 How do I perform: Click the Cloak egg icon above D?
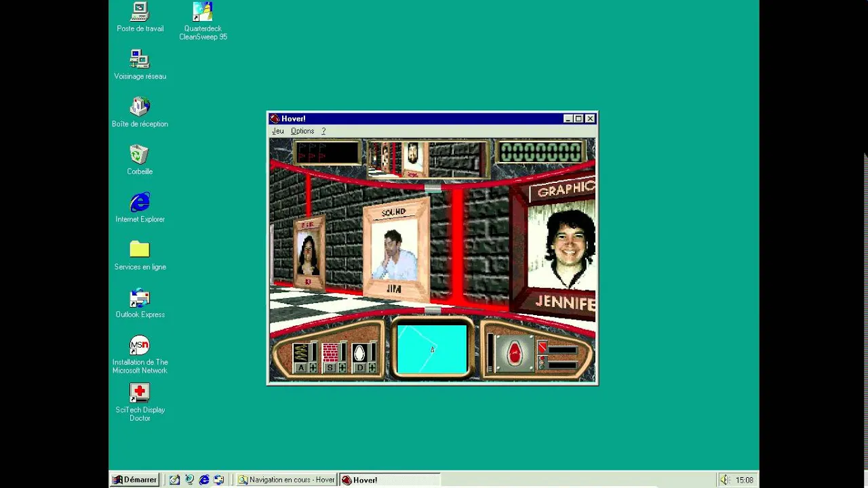tap(360, 352)
